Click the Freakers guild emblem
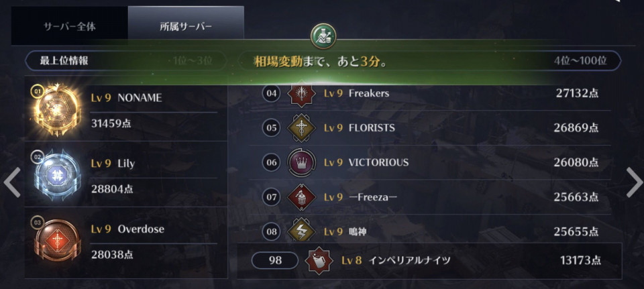 point(301,94)
